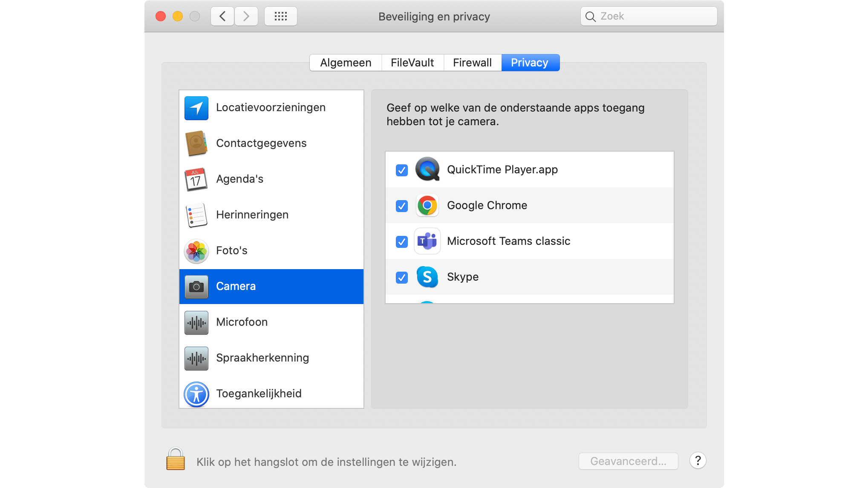Uncheck the Skype camera checkbox
The height and width of the screenshot is (488, 868).
pos(401,278)
